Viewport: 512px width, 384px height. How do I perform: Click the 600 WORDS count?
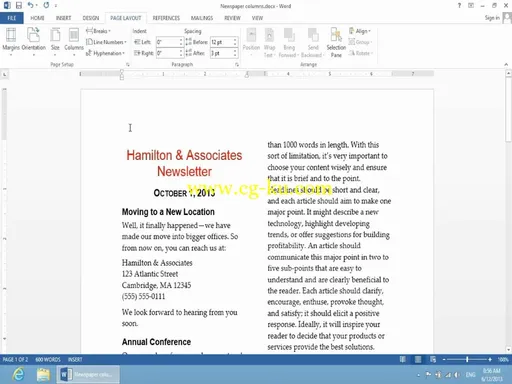(48, 359)
